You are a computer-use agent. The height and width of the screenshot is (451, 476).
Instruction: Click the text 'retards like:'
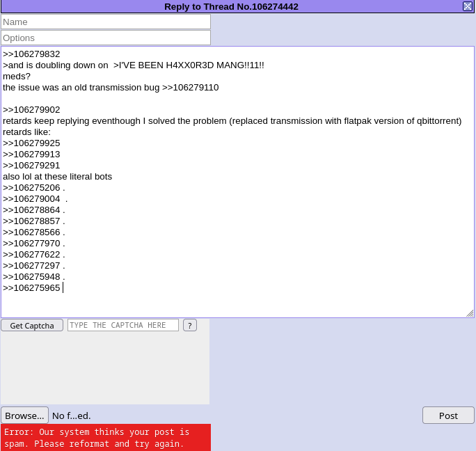pos(26,132)
